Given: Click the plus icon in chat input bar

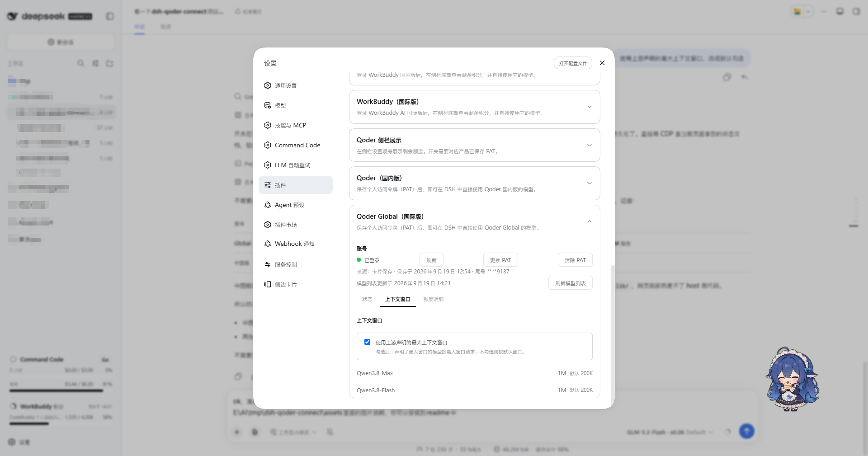Looking at the screenshot, I should (x=237, y=432).
